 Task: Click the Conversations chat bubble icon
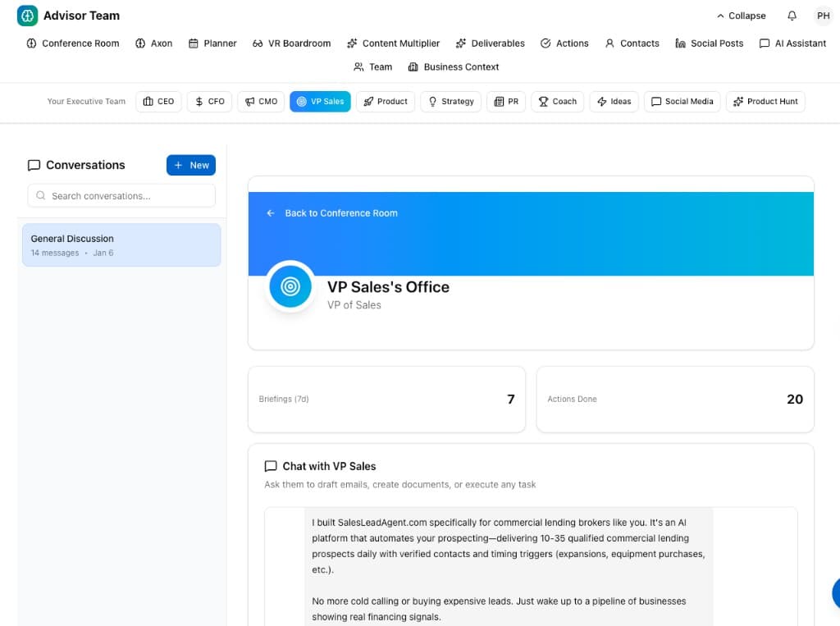[34, 165]
